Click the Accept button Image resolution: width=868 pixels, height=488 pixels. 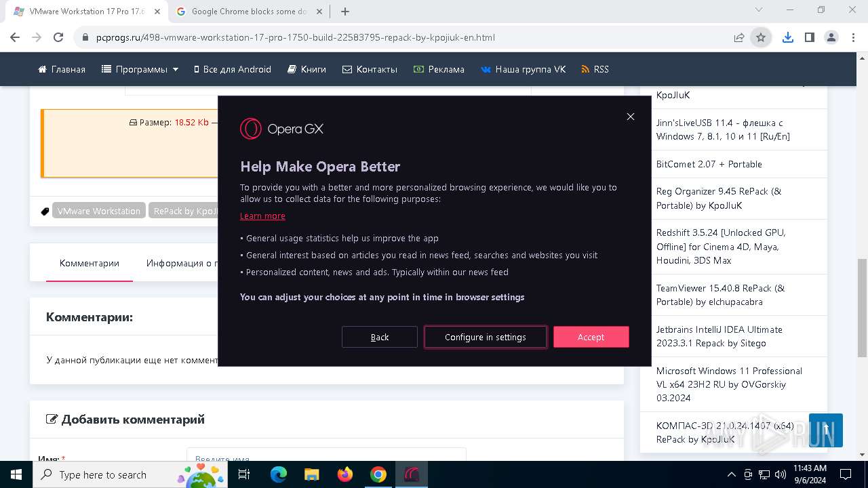point(591,337)
